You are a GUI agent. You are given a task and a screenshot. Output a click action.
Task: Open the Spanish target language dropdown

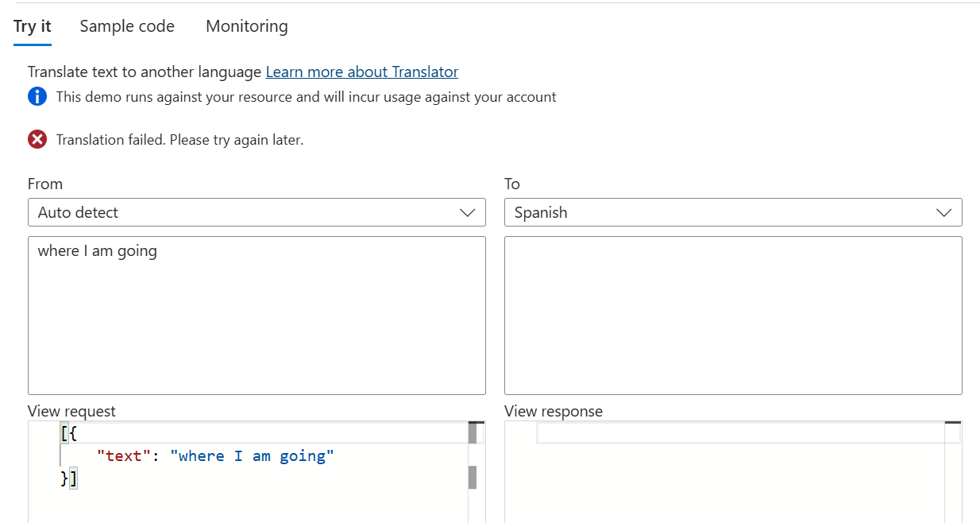click(733, 212)
